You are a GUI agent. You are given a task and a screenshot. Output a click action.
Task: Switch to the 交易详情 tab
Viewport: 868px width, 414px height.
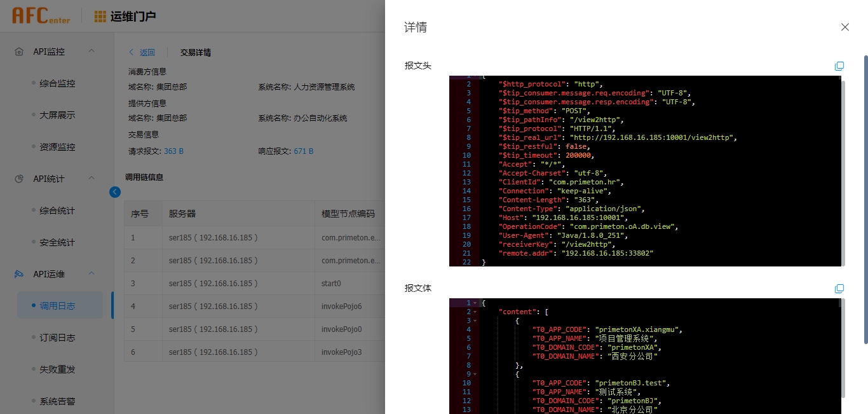pos(195,52)
